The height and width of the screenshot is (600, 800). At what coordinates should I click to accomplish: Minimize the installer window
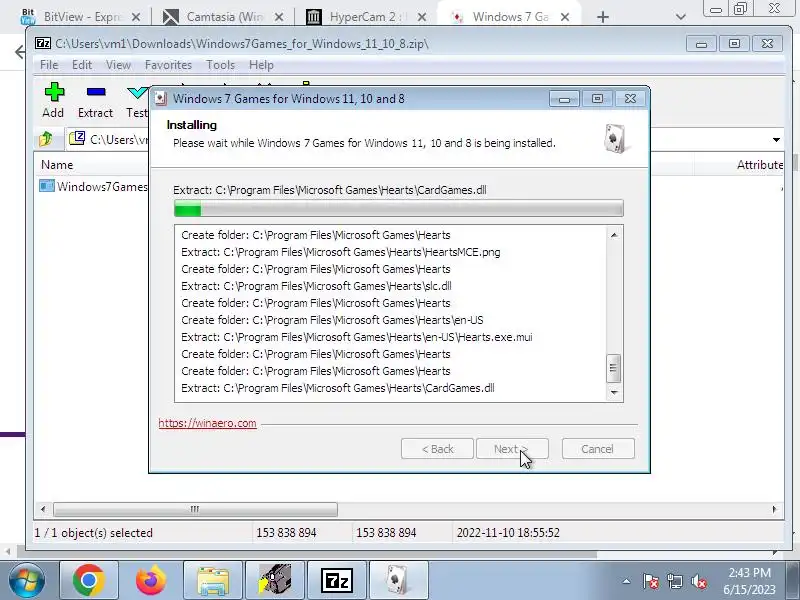pyautogui.click(x=564, y=98)
